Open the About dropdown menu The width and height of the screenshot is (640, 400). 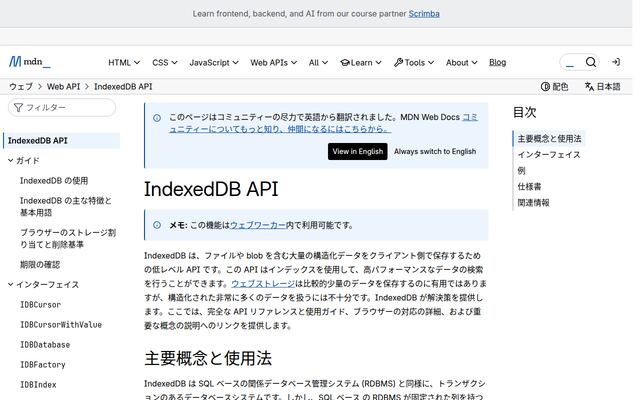461,62
